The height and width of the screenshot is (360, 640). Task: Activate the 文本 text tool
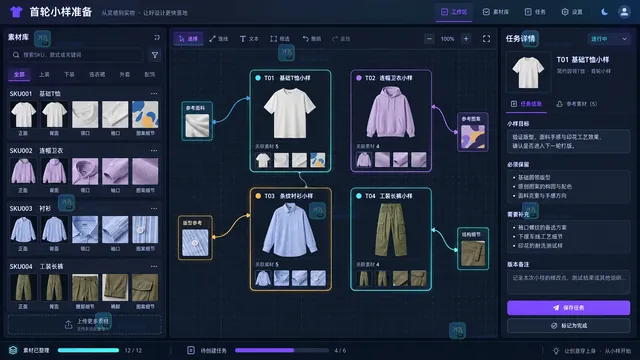click(x=249, y=39)
